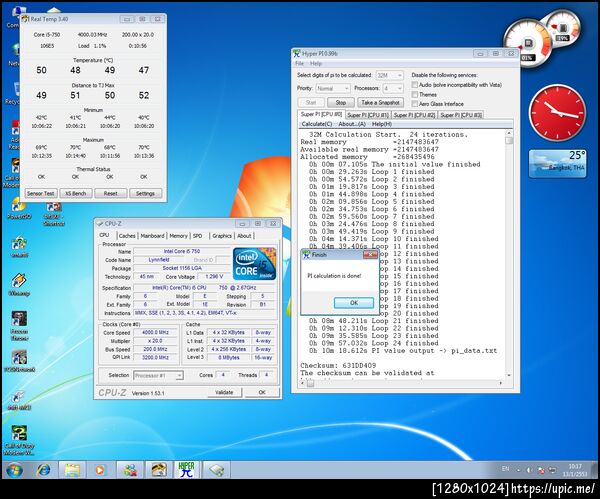The height and width of the screenshot is (499, 600).
Task: Open the digits of pi 32M dropdown
Action: (x=390, y=75)
